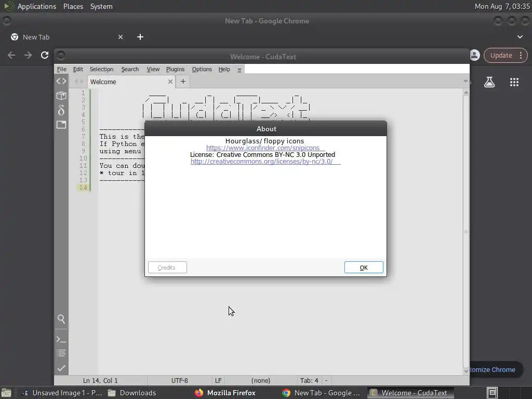Screen dimensions: 532x399
Task: Click the clock 'Mon Aug 7, 03:35'
Action: point(502,6)
